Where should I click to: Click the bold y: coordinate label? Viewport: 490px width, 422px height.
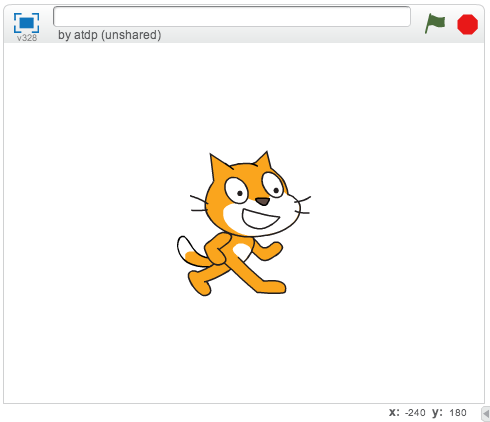point(438,413)
